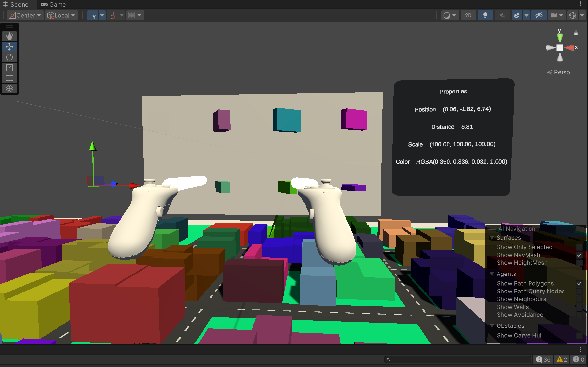Screen dimensions: 588x367
Task: Collapse the Obstacles section
Action: tap(492, 326)
